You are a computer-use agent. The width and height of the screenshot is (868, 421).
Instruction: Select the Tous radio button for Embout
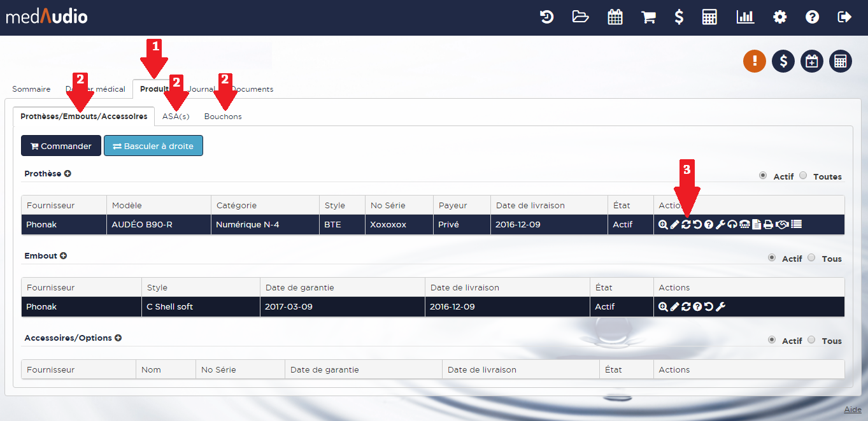tap(811, 258)
